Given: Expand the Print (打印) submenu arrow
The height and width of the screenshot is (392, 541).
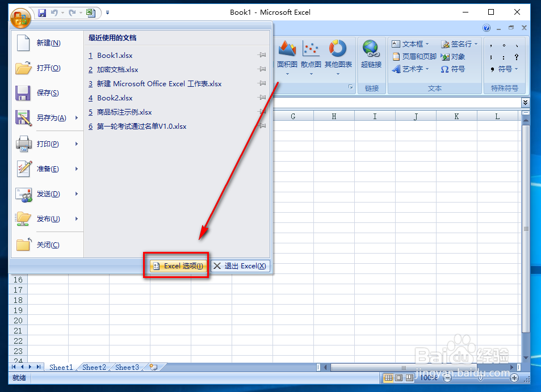Looking at the screenshot, I should click(77, 144).
